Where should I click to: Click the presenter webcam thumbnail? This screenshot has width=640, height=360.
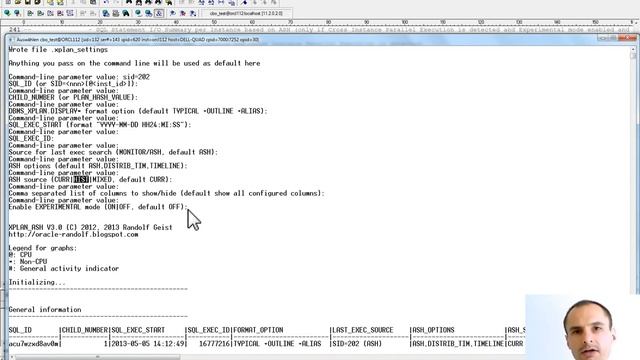click(582, 327)
